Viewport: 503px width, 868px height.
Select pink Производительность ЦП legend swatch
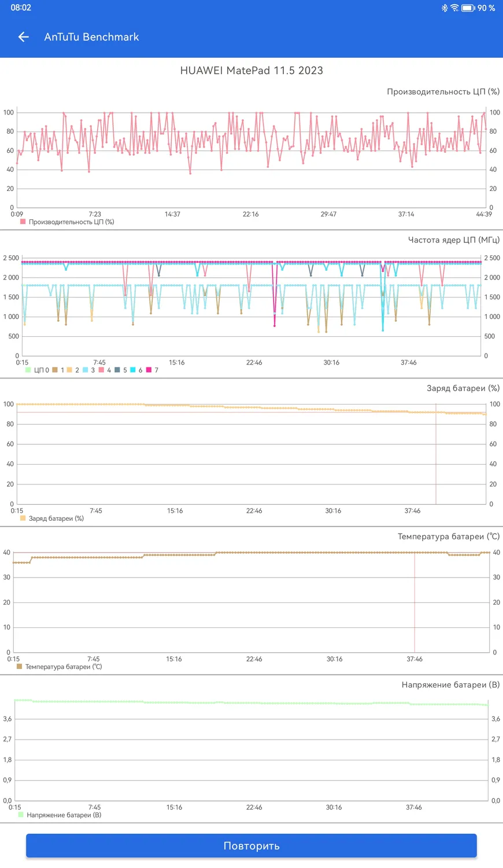(x=23, y=222)
